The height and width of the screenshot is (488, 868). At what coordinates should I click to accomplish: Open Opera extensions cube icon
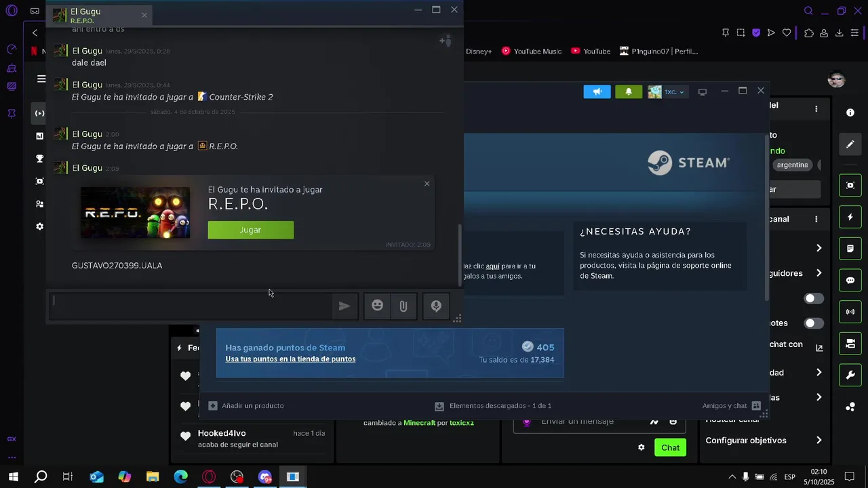[809, 33]
